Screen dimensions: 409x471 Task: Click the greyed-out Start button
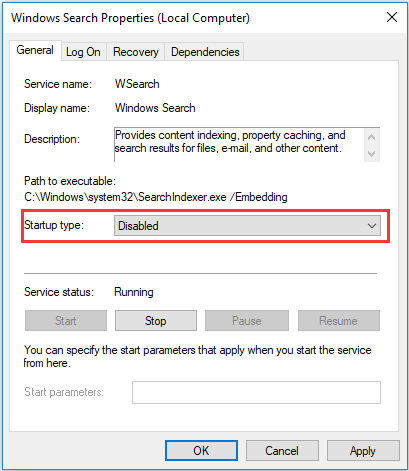tap(66, 321)
